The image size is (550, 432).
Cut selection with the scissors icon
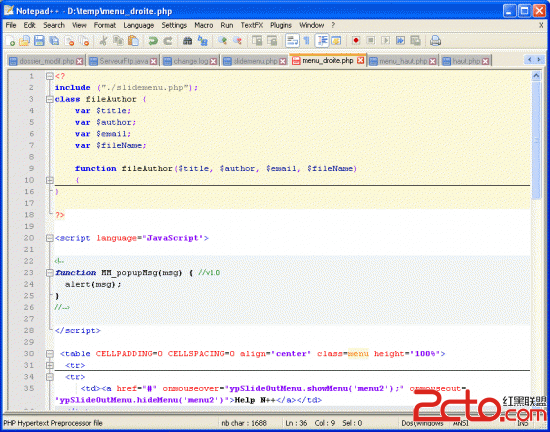(x=103, y=41)
